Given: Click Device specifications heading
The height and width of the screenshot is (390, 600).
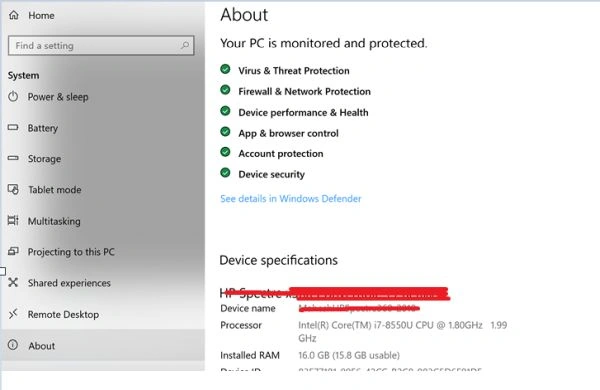Looking at the screenshot, I should [x=278, y=260].
